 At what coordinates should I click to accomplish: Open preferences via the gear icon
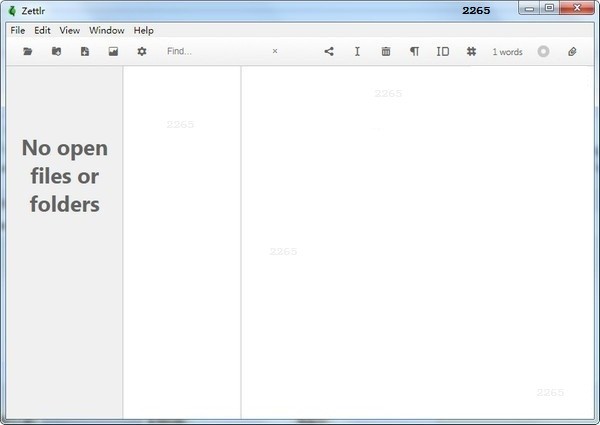click(x=141, y=51)
